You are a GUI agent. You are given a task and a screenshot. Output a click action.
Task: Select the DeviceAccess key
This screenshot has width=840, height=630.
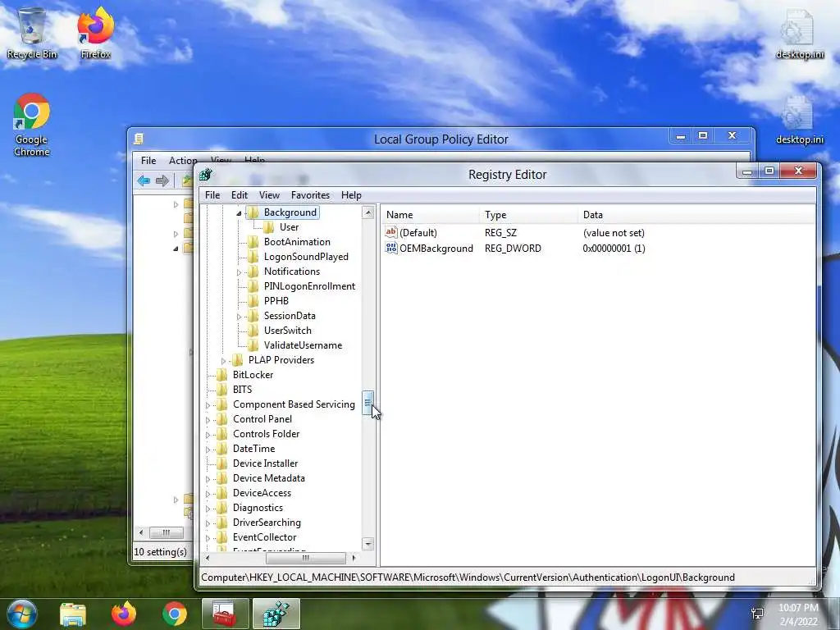(x=262, y=493)
